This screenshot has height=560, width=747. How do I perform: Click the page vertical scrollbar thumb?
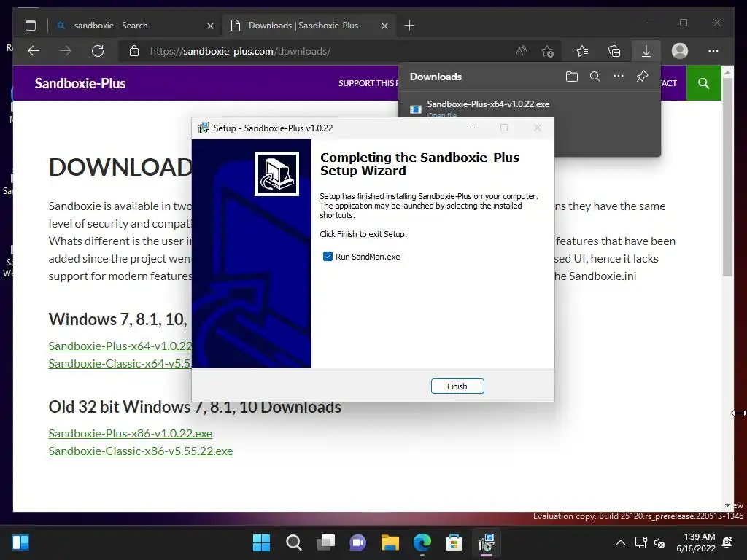pos(727,176)
